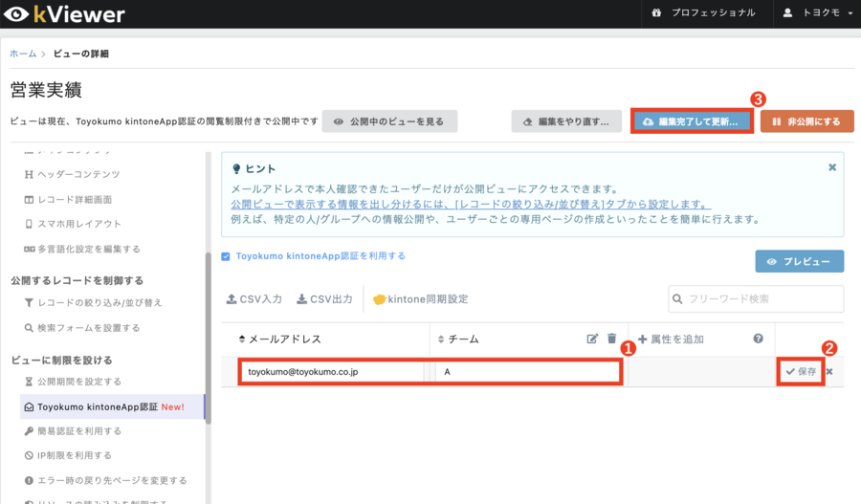Follow the レコードの絞り込み/並び替え hint link
This screenshot has height=504, width=861.
(471, 205)
